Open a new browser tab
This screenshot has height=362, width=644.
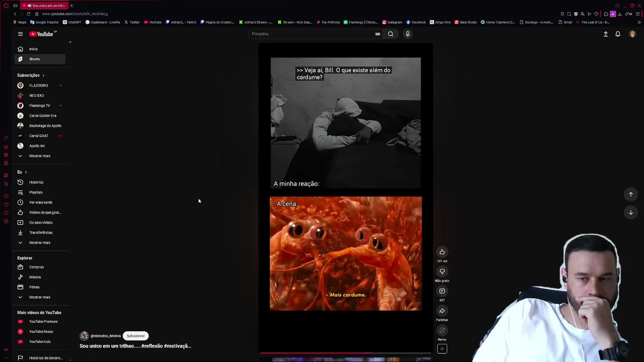71,6
